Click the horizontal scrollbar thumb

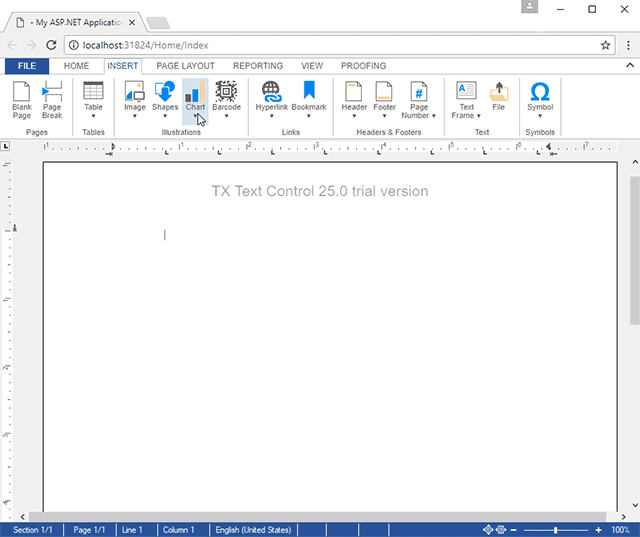[x=317, y=517]
